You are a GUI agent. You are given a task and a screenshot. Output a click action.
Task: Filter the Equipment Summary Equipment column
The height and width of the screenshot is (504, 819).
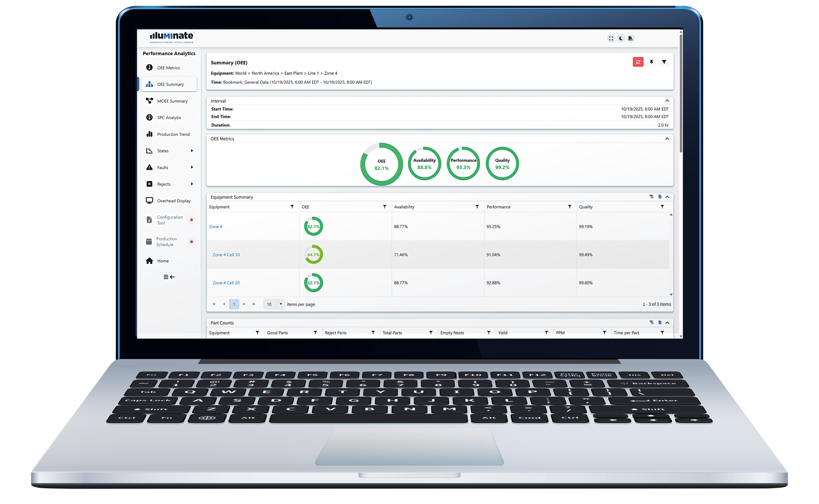pyautogui.click(x=292, y=207)
